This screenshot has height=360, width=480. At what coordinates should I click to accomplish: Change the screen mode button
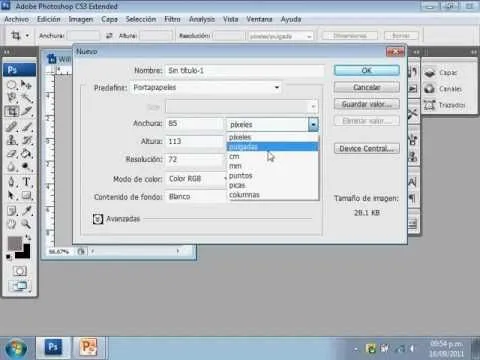pos(20,286)
